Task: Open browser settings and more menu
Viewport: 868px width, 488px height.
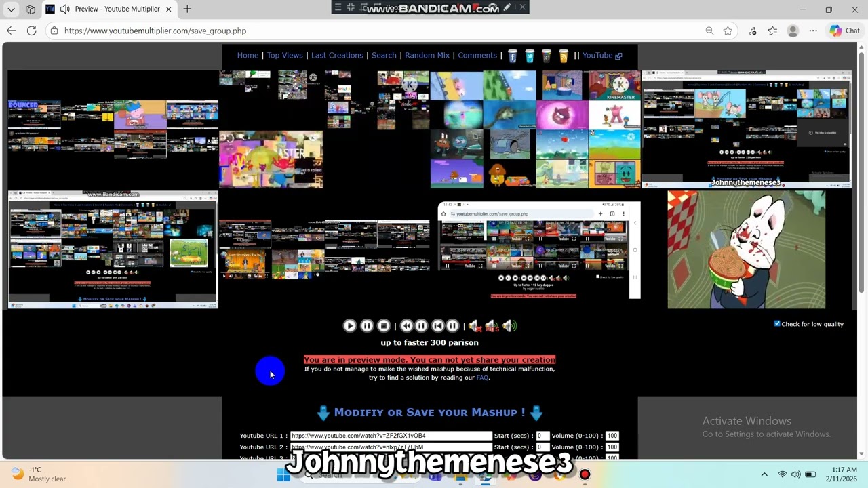Action: [x=813, y=30]
